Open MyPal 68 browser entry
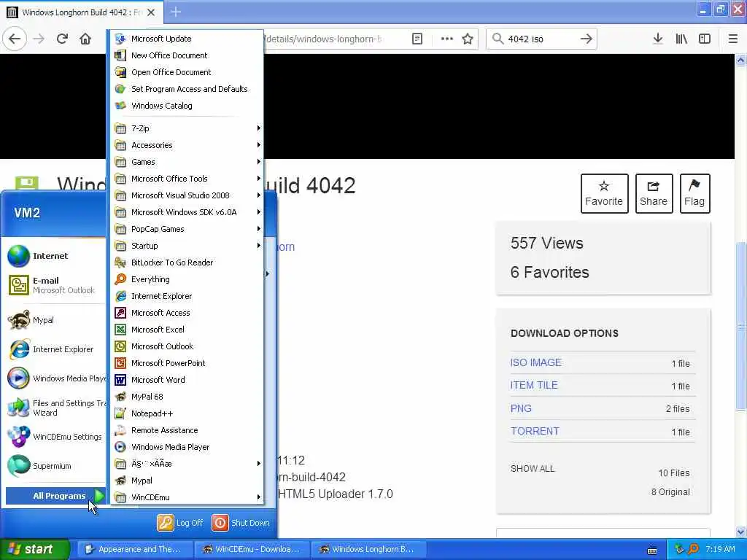 click(187, 397)
